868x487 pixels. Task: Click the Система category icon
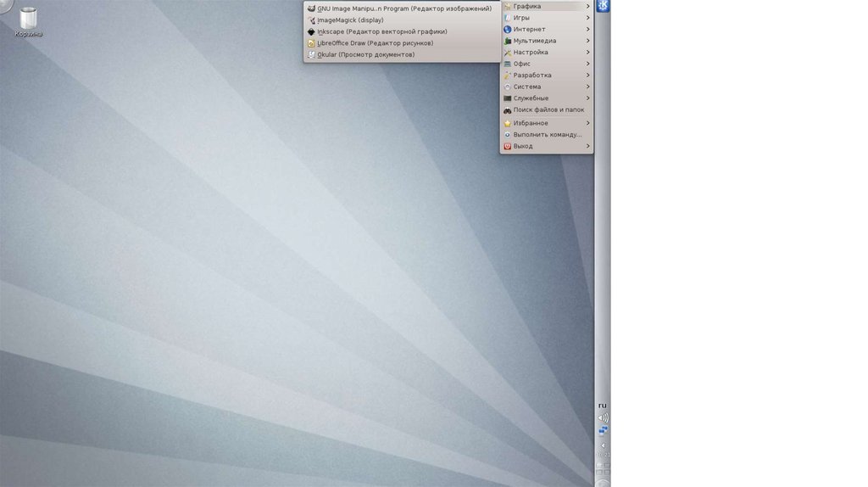(x=507, y=87)
